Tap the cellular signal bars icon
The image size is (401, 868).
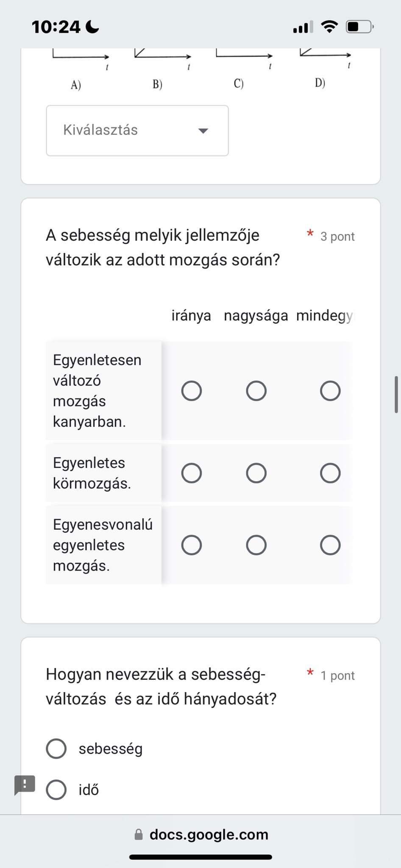303,27
